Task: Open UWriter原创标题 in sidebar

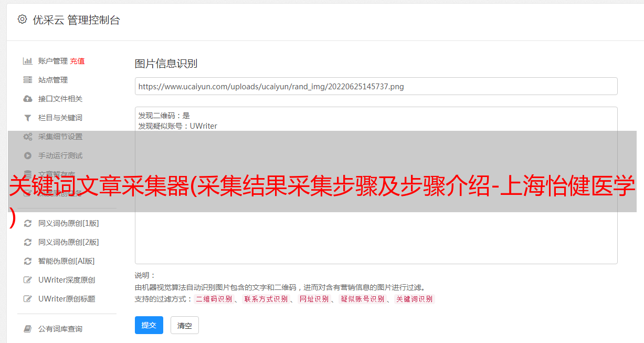Action: click(67, 299)
